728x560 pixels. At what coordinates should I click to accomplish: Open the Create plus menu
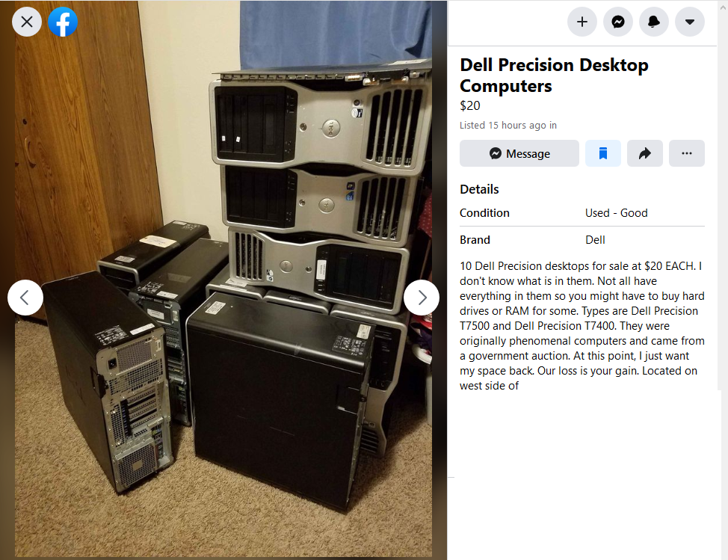coord(582,22)
